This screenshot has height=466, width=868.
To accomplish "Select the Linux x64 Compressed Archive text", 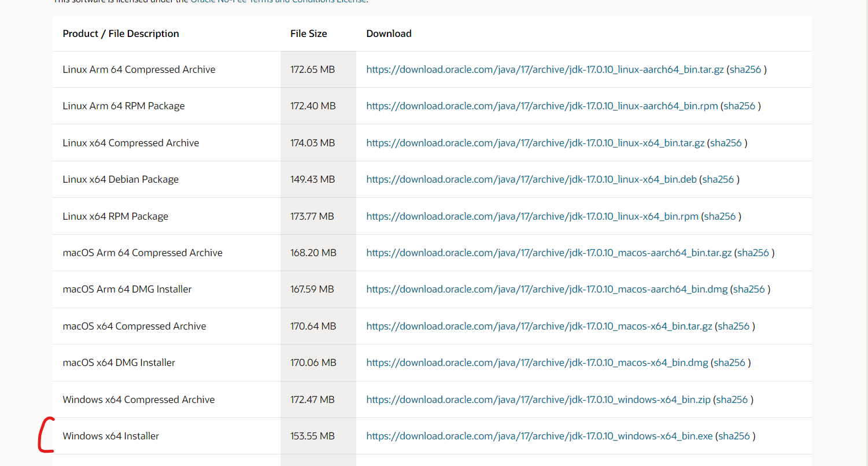I will [x=131, y=143].
